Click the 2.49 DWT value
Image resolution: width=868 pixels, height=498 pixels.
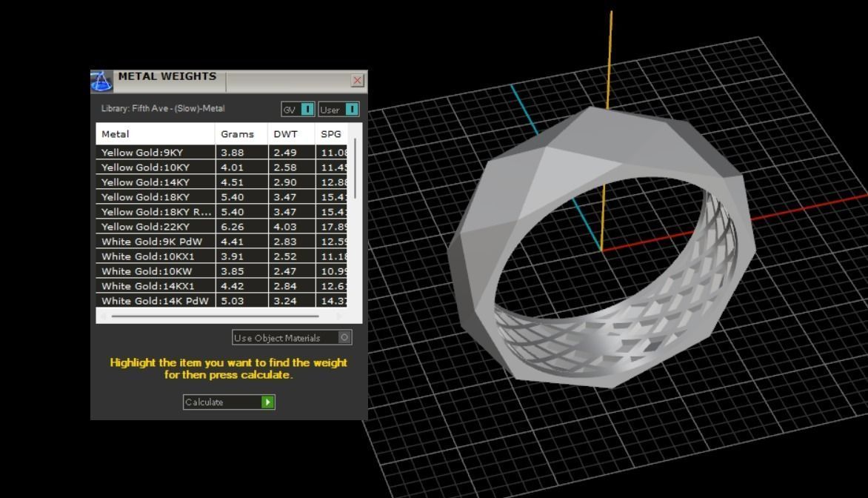pos(285,153)
